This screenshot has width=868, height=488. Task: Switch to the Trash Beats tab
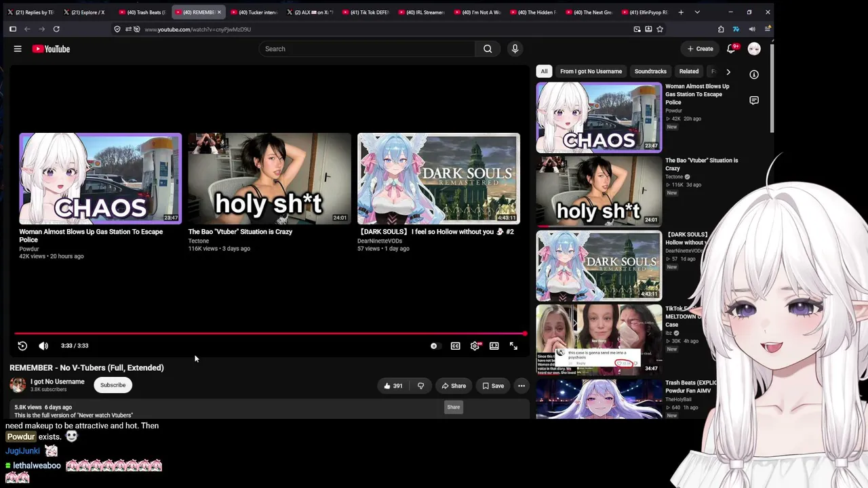(x=142, y=12)
